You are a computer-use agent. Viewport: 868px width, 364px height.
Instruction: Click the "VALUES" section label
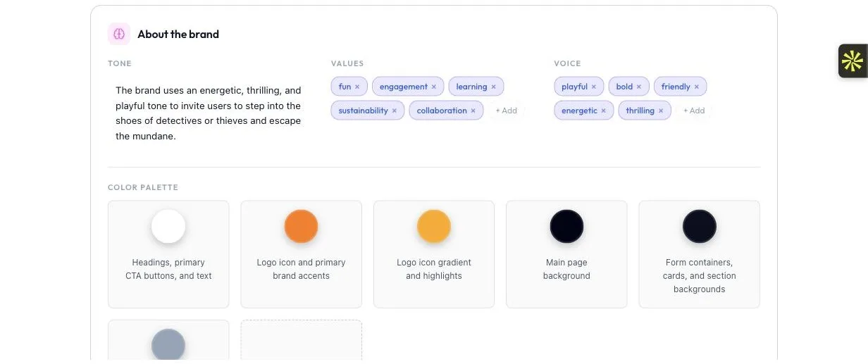[x=347, y=63]
